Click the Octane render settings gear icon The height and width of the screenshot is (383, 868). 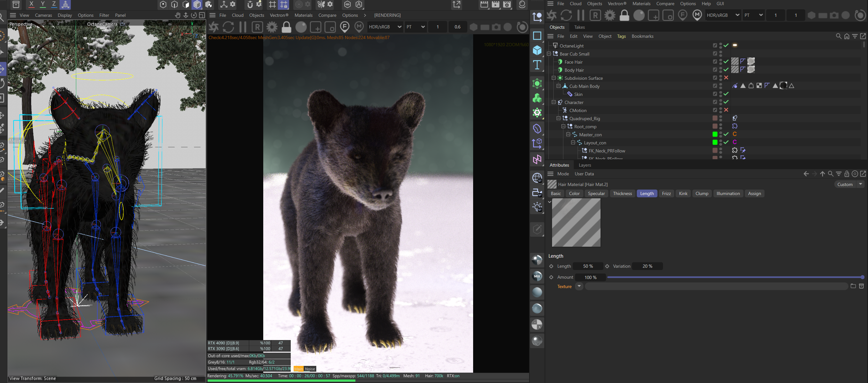(272, 27)
